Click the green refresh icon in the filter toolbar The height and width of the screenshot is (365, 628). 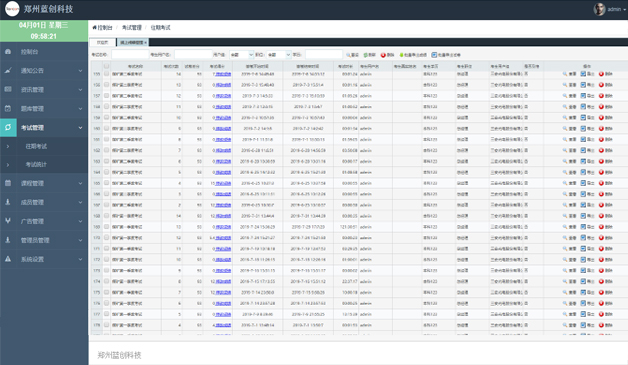pyautogui.click(x=366, y=55)
